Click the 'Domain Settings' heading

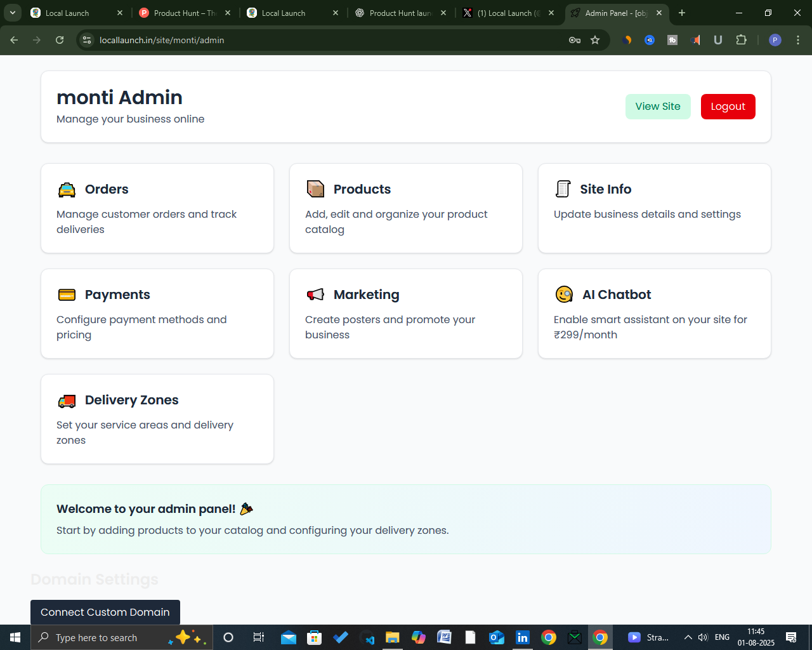(x=95, y=580)
